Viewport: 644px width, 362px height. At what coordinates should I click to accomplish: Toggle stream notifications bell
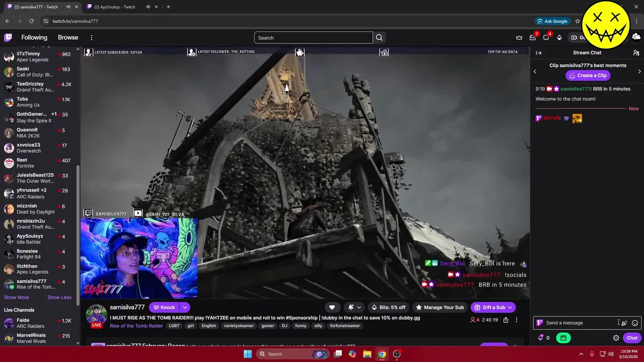coord(351,307)
